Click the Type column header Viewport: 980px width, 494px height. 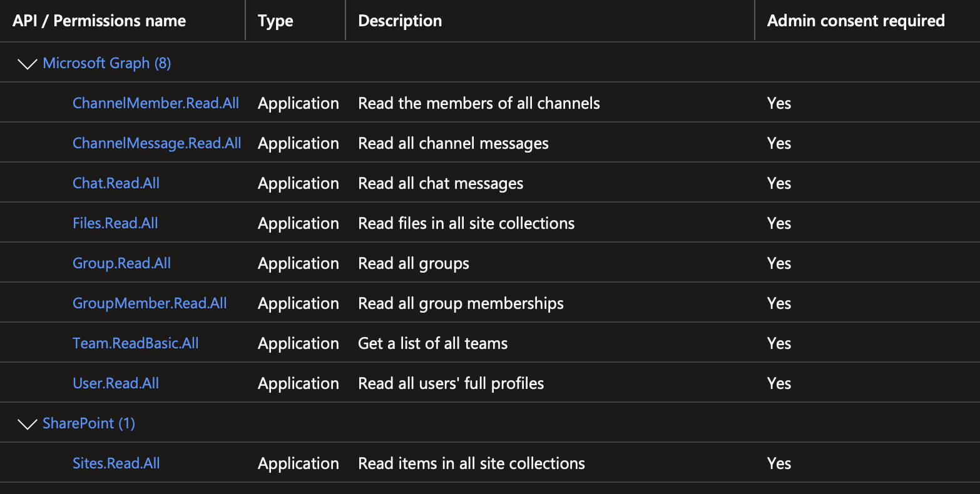pos(275,21)
